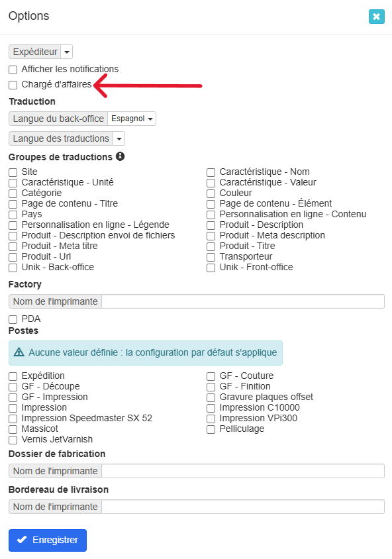Select the Transporteur translation group checkbox
Screen dimensions: 392x559
click(x=211, y=257)
